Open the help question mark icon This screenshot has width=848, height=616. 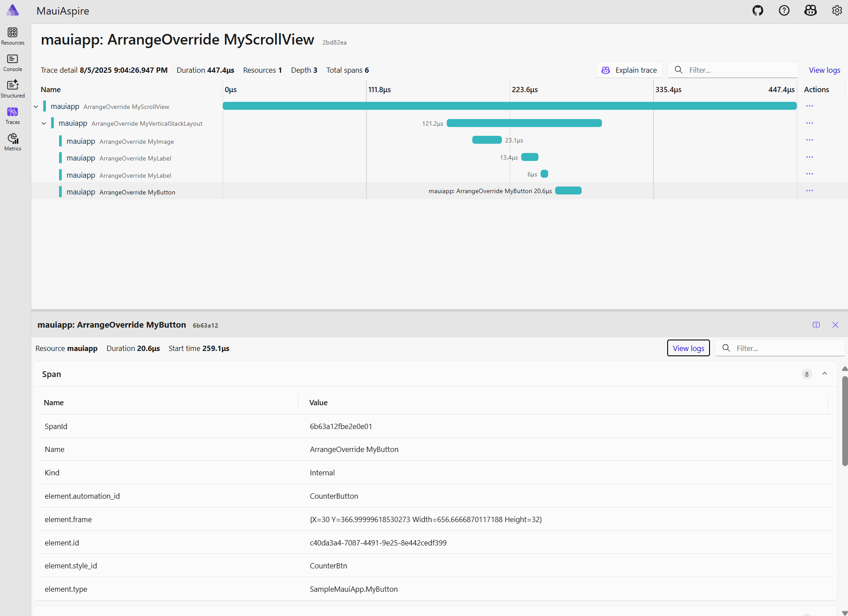coord(784,10)
